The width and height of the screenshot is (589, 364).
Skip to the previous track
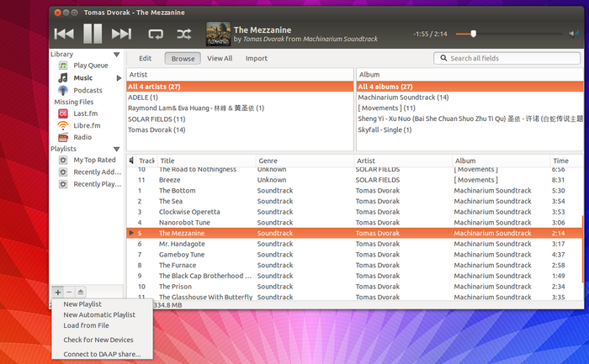[x=64, y=34]
